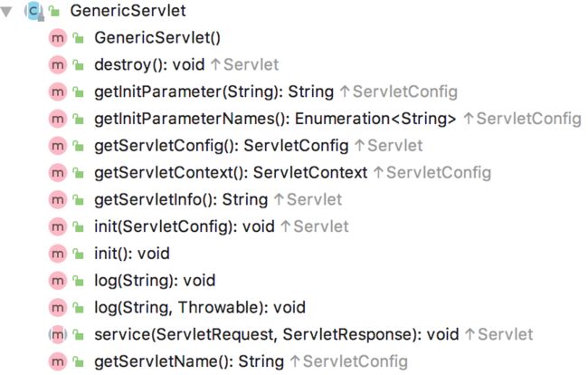Select the GenericServlet() constructor entry
Image resolution: width=588 pixels, height=375 pixels.
pos(157,38)
